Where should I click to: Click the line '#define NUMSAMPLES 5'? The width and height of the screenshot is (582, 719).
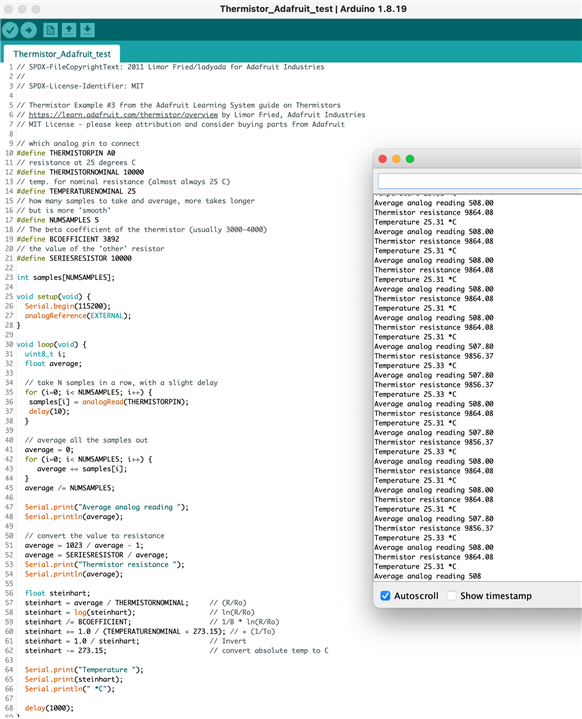(58, 220)
